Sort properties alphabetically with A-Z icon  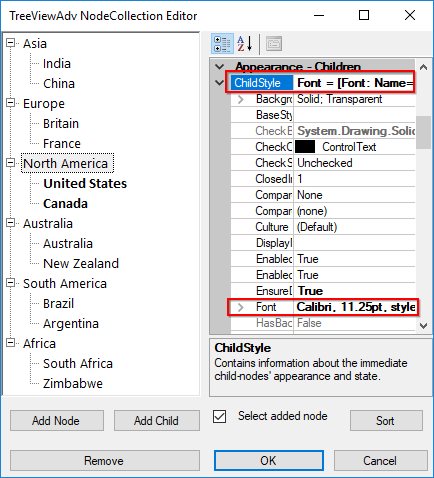click(x=245, y=44)
